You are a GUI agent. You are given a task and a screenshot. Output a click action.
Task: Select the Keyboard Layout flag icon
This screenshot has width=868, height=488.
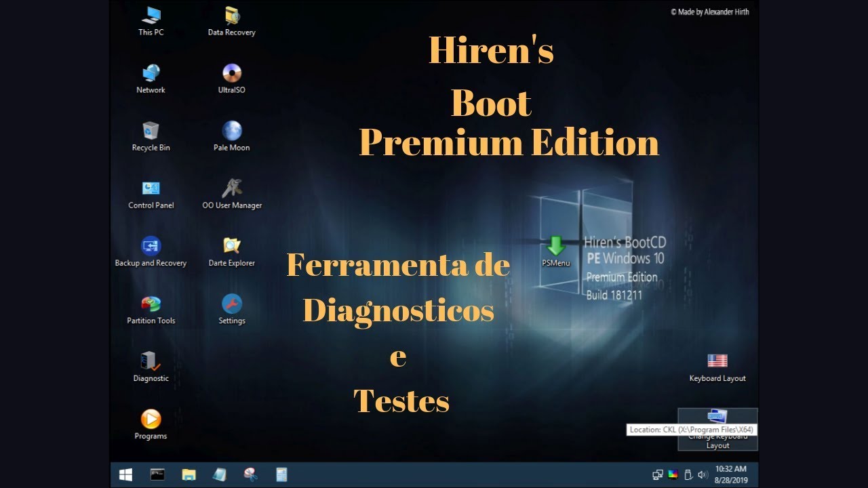(717, 367)
